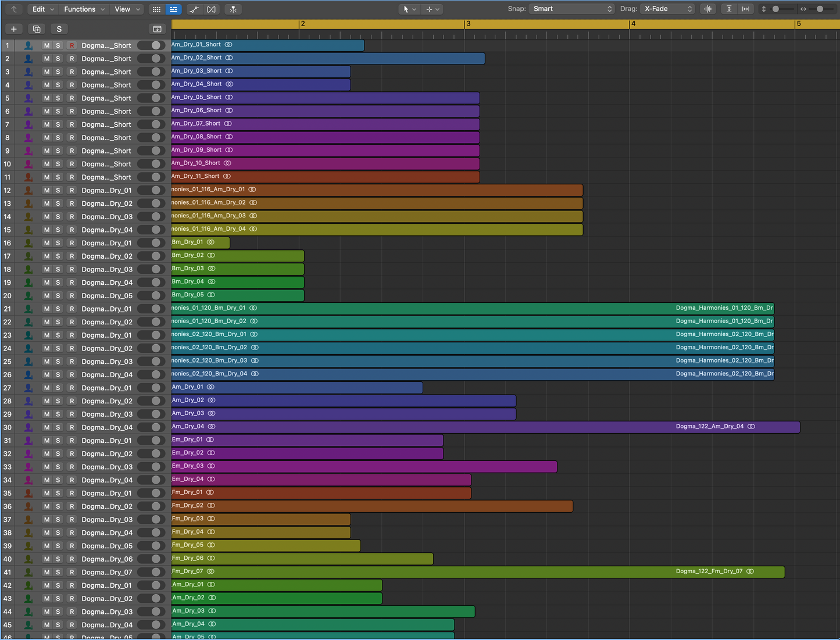Click the waveform zoom icon
This screenshot has height=640, width=840.
(x=707, y=9)
